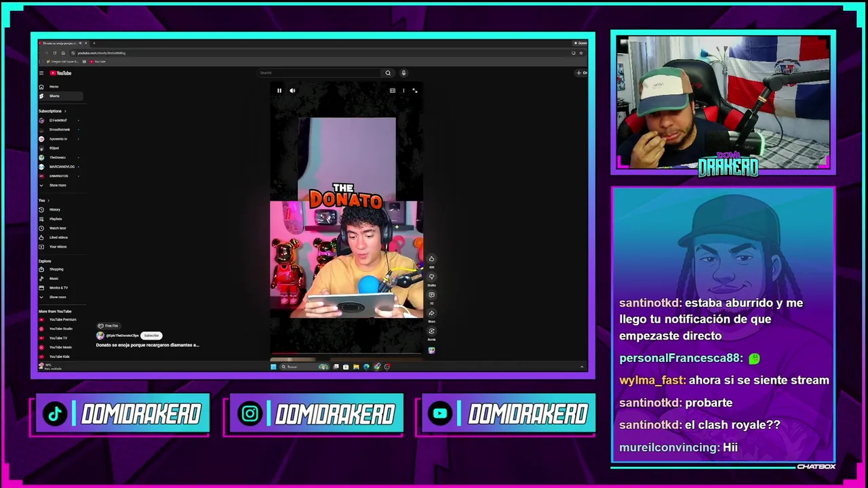868x488 pixels.
Task: Open the taskbar weather widget
Action: click(x=50, y=367)
